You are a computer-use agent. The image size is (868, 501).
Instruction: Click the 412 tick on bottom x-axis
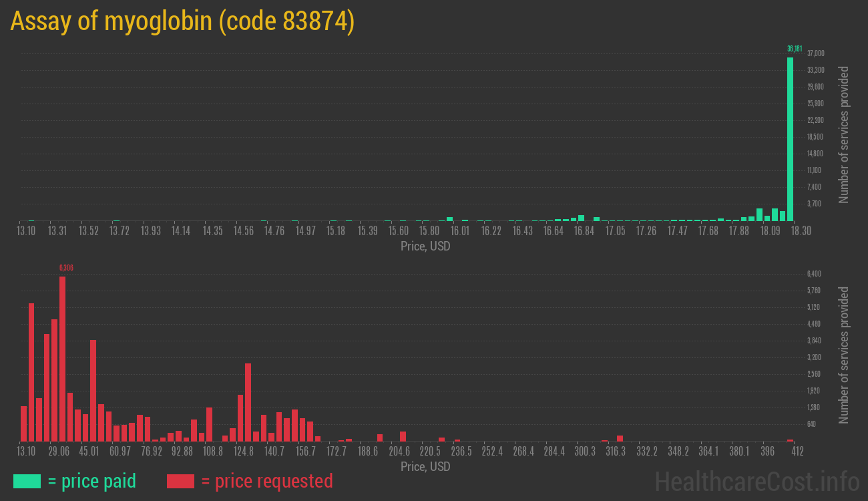coord(797,452)
